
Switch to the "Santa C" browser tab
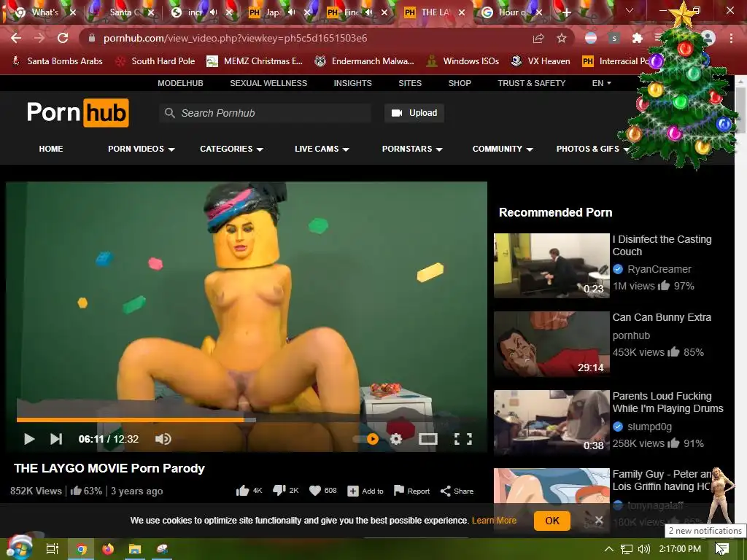click(x=123, y=12)
